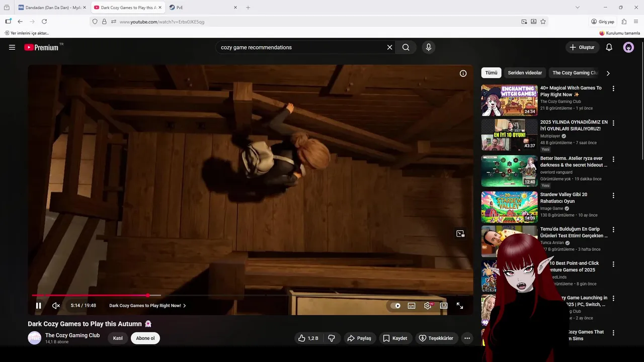Open Enchanting Witch Games thumbnail
The image size is (644, 362).
509,100
